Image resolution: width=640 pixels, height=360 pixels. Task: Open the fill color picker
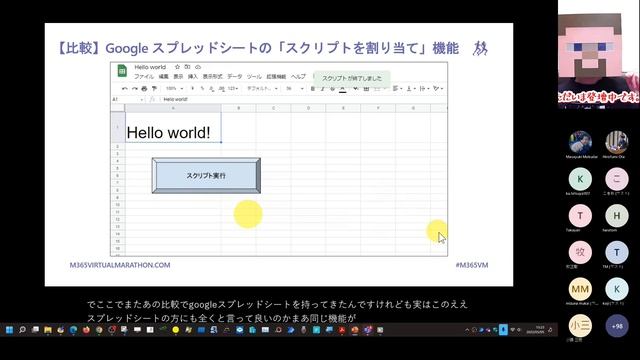click(356, 89)
